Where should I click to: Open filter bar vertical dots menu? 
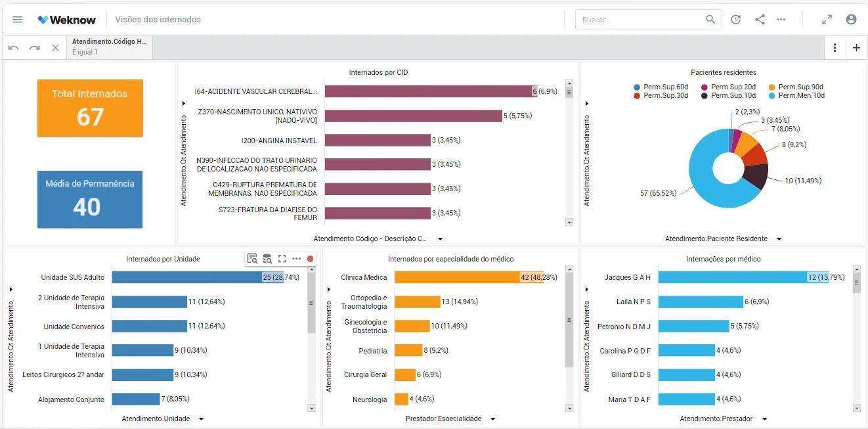click(x=835, y=48)
